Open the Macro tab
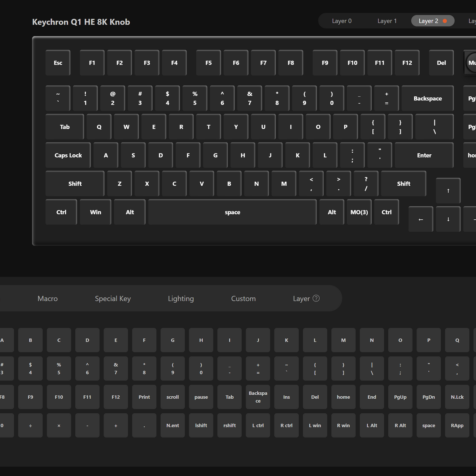This screenshot has width=476, height=476. pyautogui.click(x=48, y=299)
